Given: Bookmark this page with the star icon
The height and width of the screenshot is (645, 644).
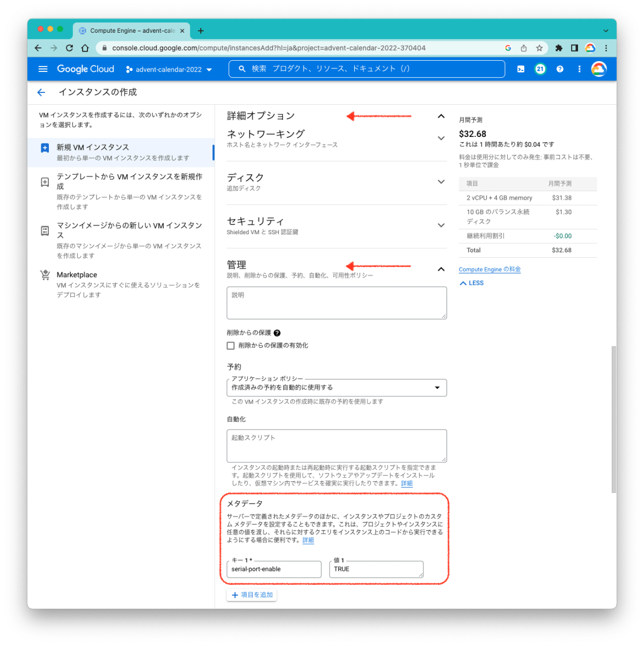Looking at the screenshot, I should click(539, 48).
